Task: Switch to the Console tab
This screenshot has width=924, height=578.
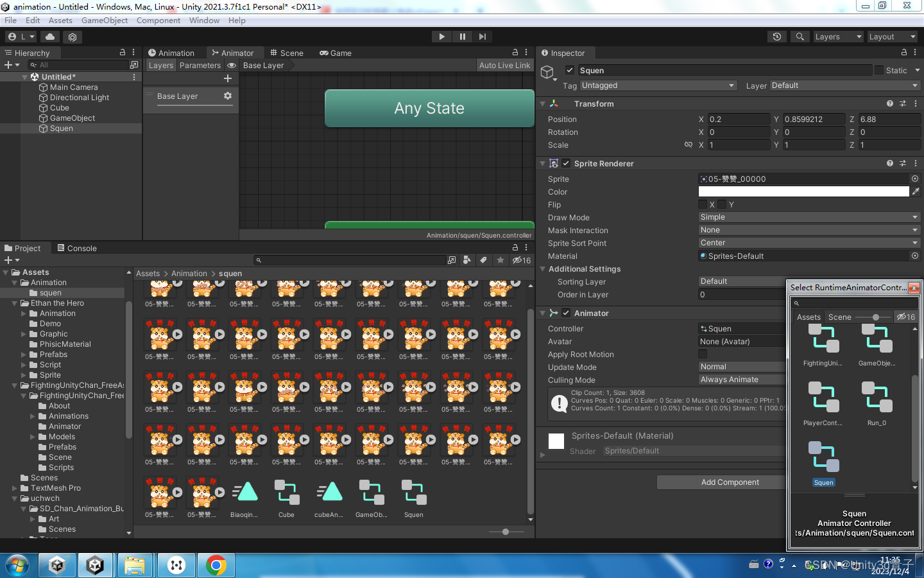Action: point(77,248)
